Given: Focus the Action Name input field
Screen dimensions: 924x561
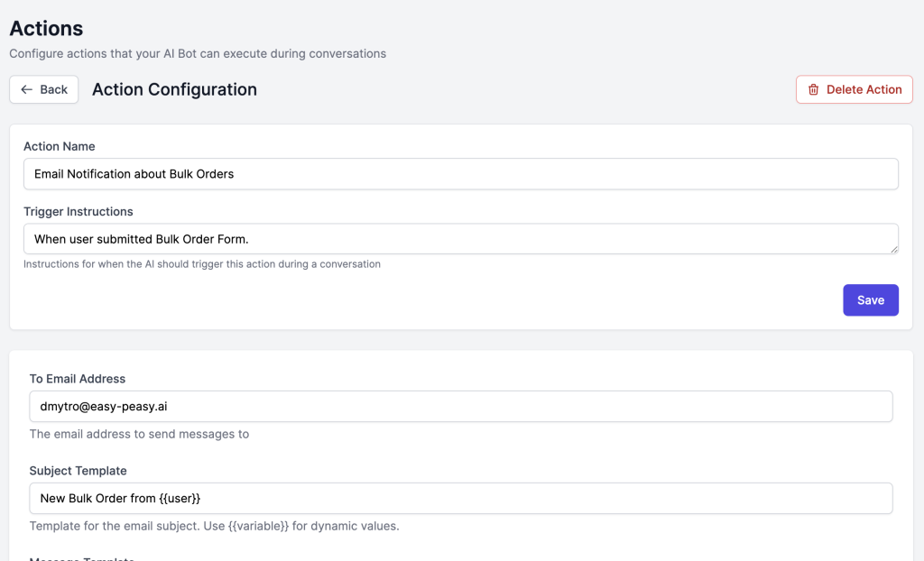Looking at the screenshot, I should pyautogui.click(x=460, y=174).
